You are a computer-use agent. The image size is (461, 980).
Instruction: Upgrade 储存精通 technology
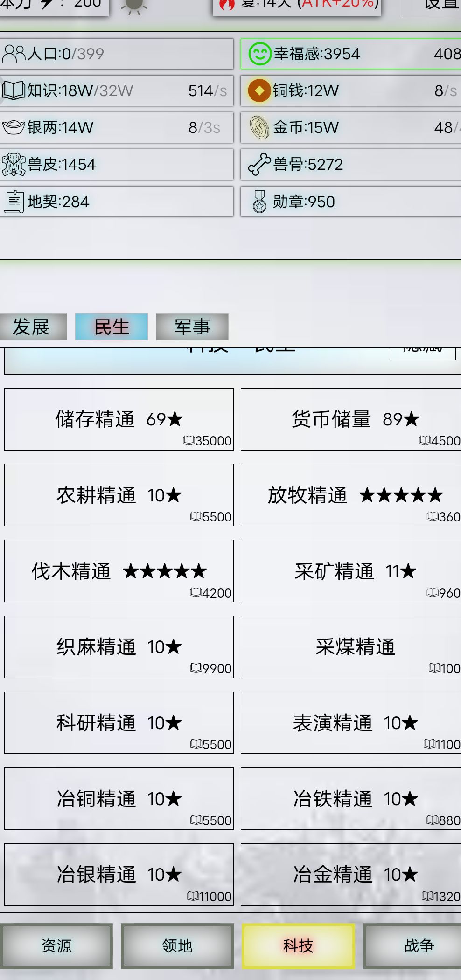pyautogui.click(x=119, y=419)
